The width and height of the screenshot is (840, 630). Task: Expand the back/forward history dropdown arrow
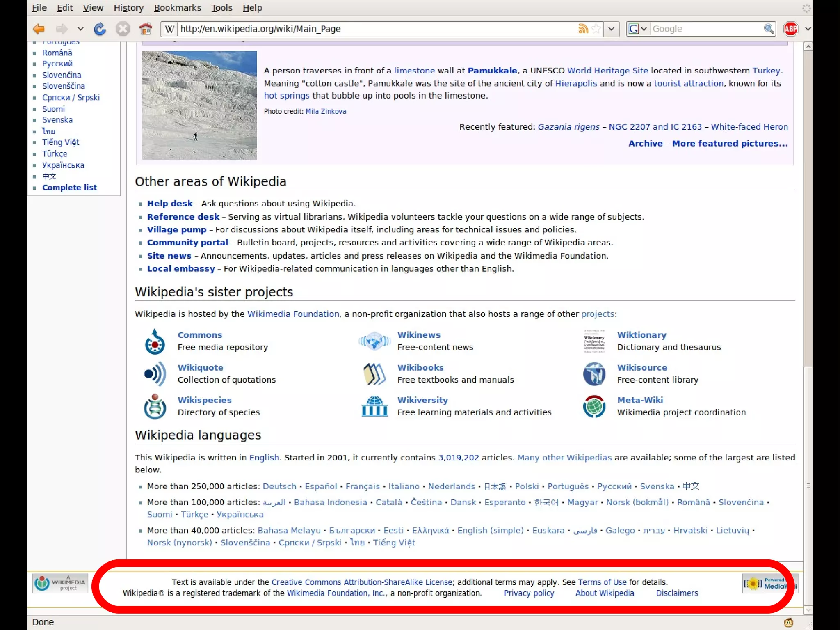tap(80, 29)
